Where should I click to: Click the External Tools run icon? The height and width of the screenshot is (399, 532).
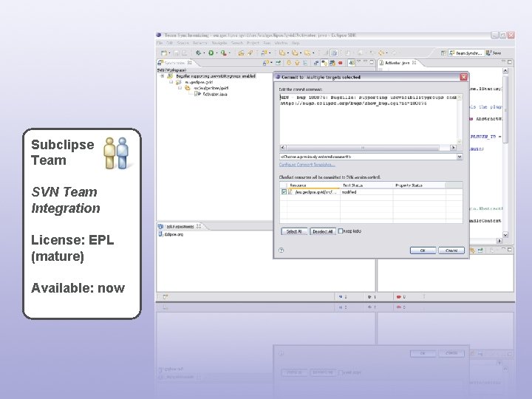coord(223,53)
